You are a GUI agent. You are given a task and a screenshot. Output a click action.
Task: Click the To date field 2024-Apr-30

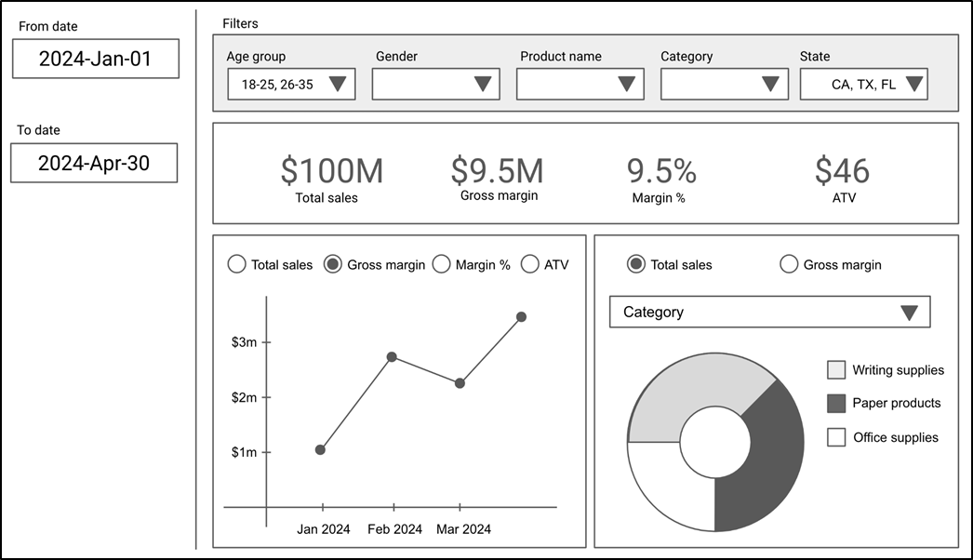point(94,163)
